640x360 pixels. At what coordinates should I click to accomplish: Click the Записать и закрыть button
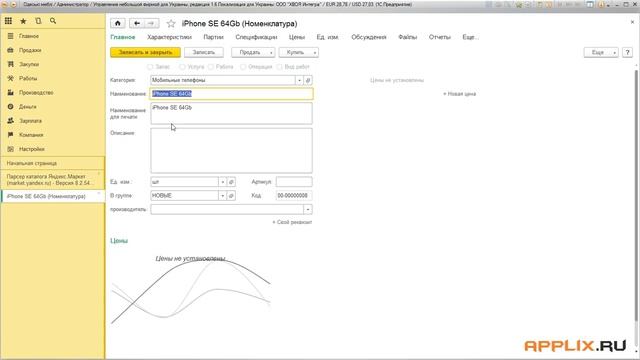pos(145,53)
